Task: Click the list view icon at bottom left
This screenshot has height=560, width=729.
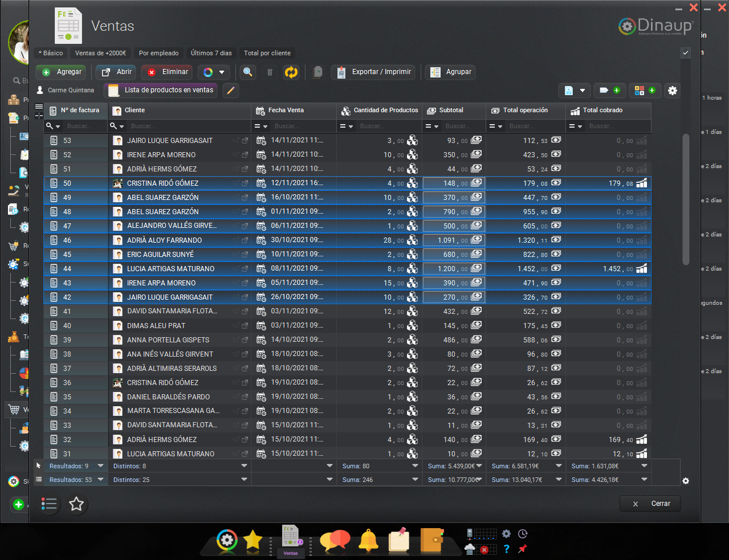Action: 49,504
